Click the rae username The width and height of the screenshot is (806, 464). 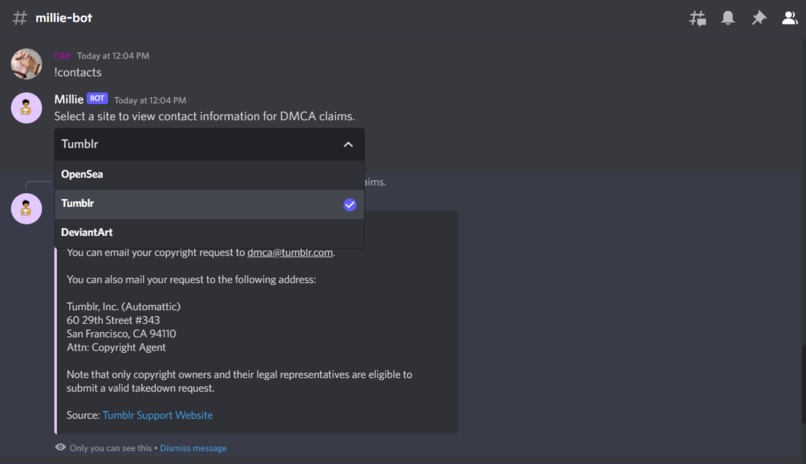[62, 55]
